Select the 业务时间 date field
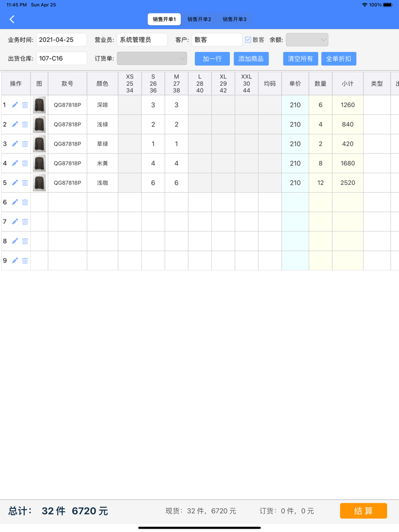The width and height of the screenshot is (399, 532). click(62, 40)
